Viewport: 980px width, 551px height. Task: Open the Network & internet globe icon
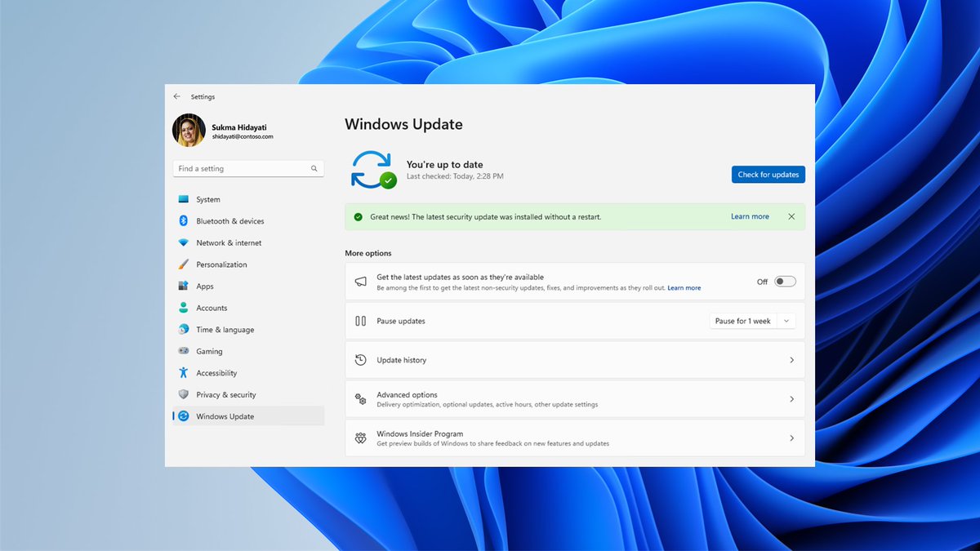pos(184,242)
